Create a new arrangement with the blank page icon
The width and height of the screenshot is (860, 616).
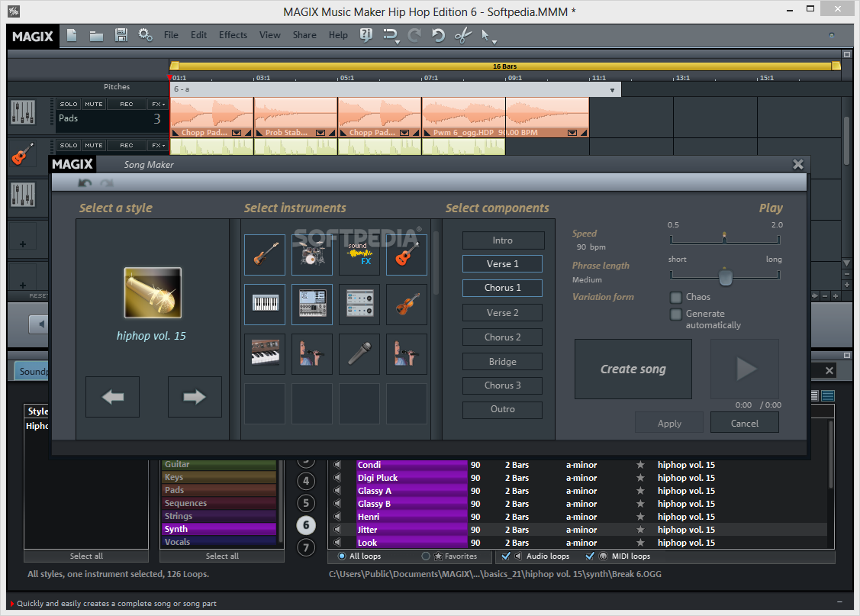(72, 35)
